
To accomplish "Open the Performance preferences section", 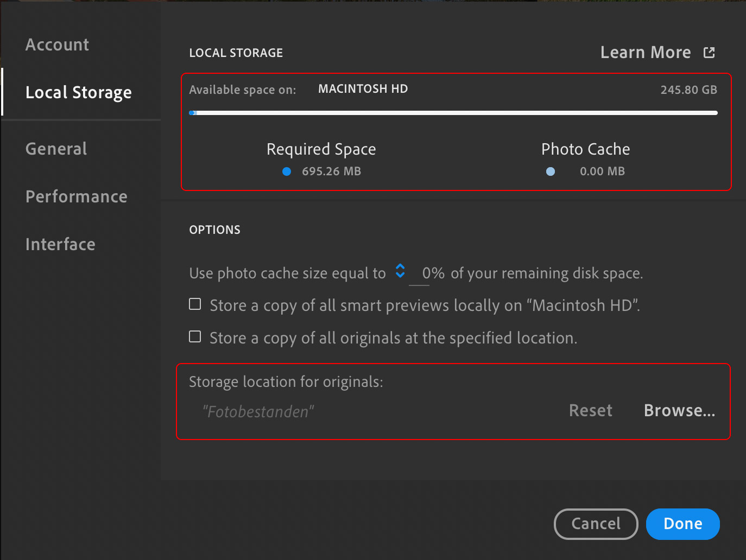I will 76,196.
